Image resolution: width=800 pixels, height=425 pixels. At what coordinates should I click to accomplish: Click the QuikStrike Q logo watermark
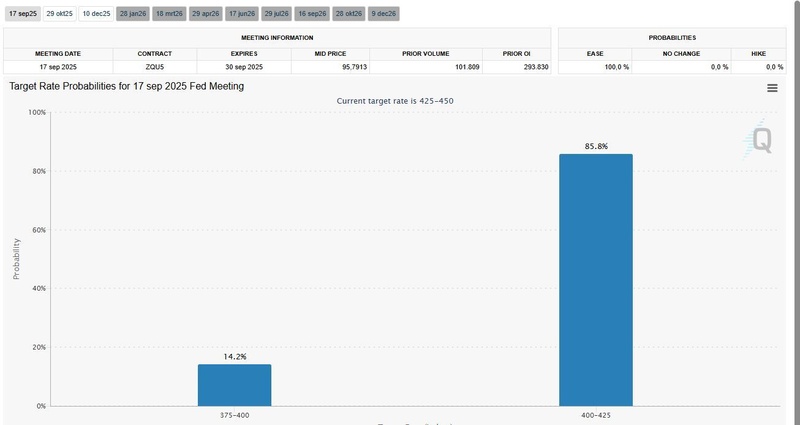760,138
